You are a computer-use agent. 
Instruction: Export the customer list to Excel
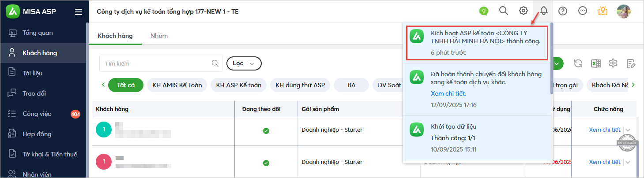[596, 63]
